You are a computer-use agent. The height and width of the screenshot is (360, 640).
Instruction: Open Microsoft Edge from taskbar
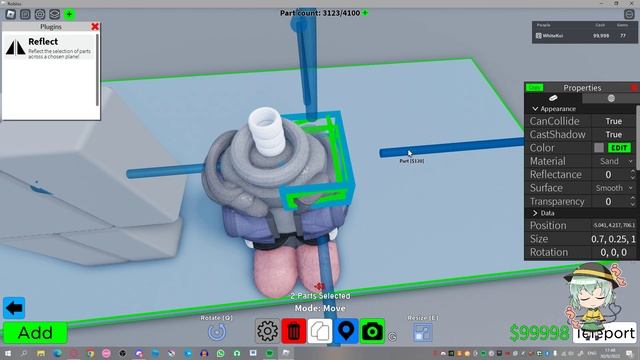tap(57, 353)
